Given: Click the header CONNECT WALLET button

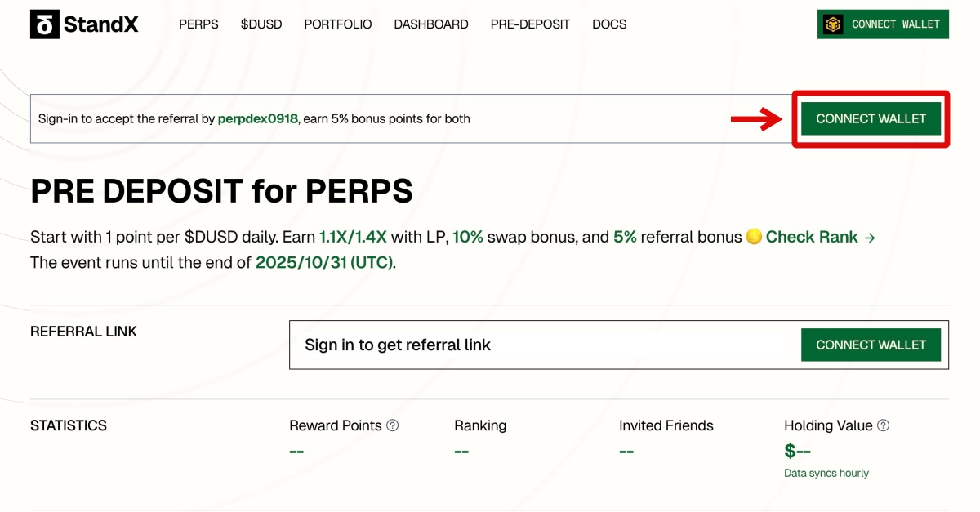Looking at the screenshot, I should pos(895,24).
